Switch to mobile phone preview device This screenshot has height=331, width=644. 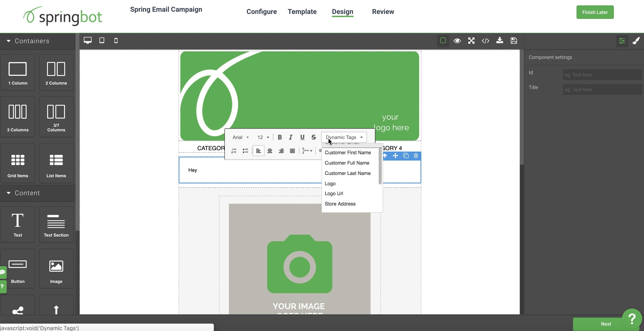click(x=116, y=40)
